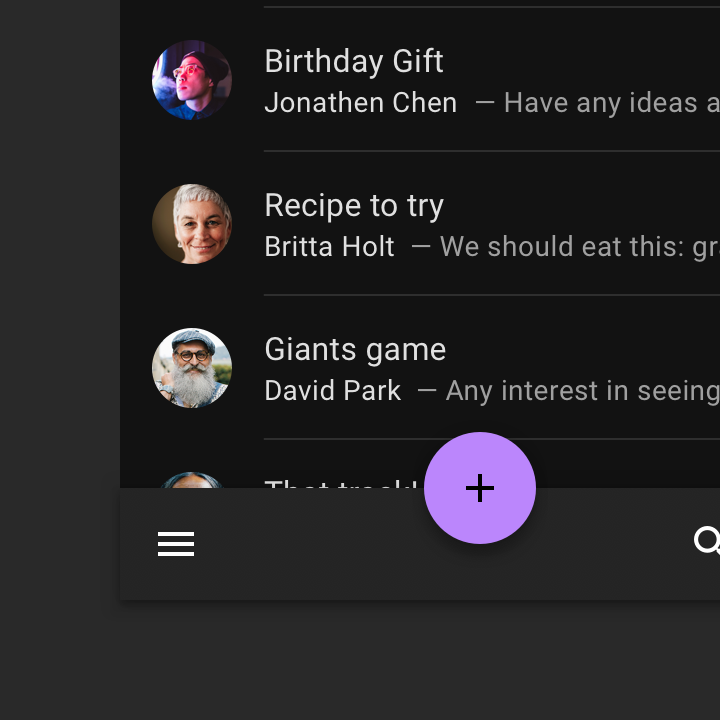This screenshot has width=720, height=720.
Task: Click the sender name Britta Holt
Action: tap(330, 247)
